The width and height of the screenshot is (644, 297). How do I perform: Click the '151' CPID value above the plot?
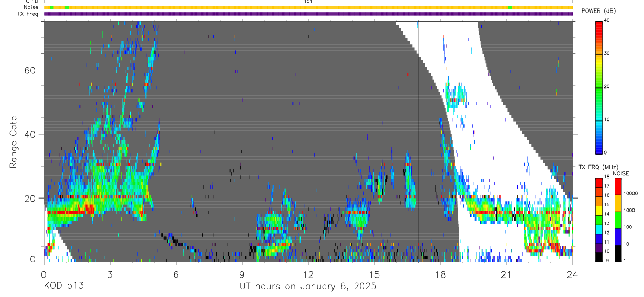pos(308,2)
